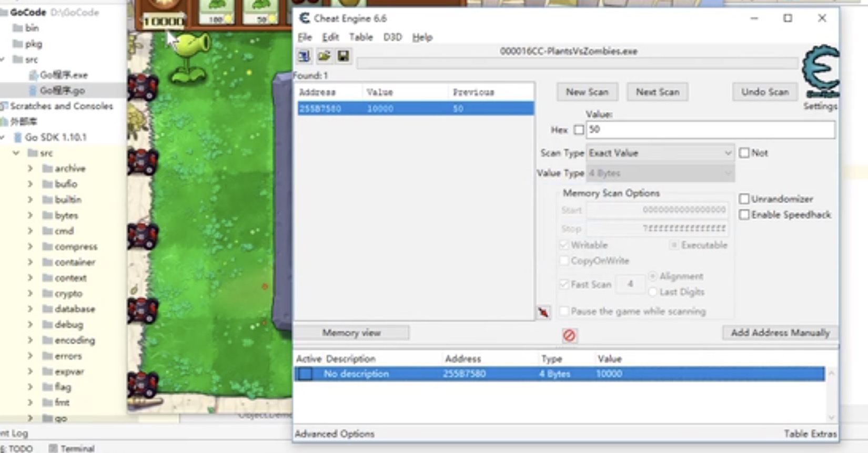Enable Speedhack checkbox
Screen dimensions: 868x453
point(744,214)
